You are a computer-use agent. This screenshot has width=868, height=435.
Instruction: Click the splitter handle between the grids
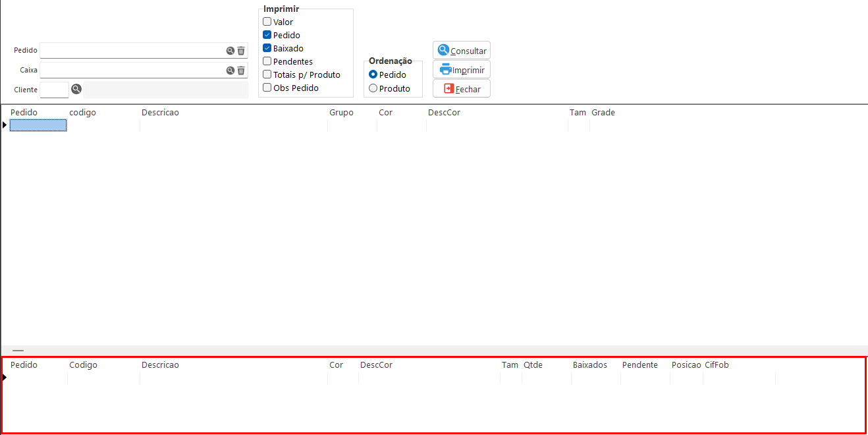pyautogui.click(x=18, y=351)
